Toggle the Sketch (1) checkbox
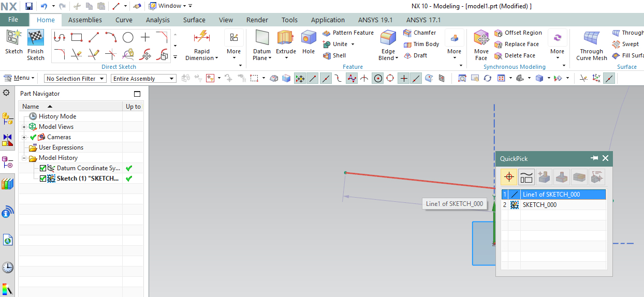Image resolution: width=644 pixels, height=297 pixels. [x=43, y=179]
